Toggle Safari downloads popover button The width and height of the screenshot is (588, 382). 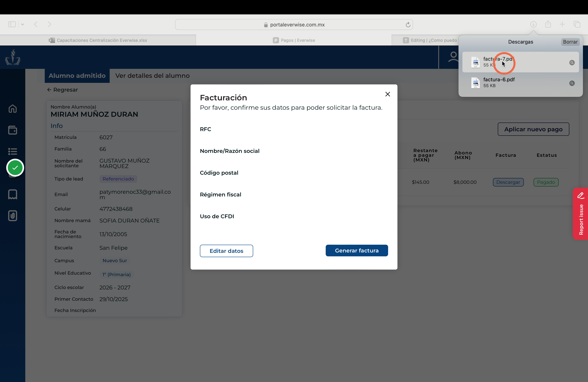point(533,24)
